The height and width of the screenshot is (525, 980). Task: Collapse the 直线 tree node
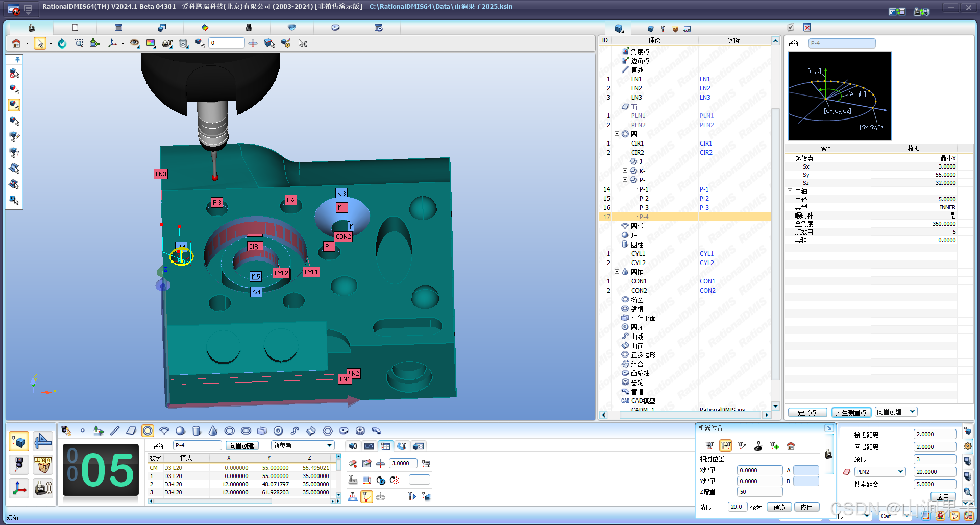point(617,69)
